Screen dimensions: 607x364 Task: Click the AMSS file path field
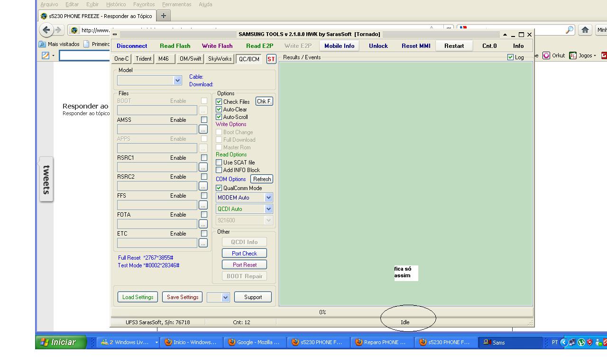click(157, 129)
